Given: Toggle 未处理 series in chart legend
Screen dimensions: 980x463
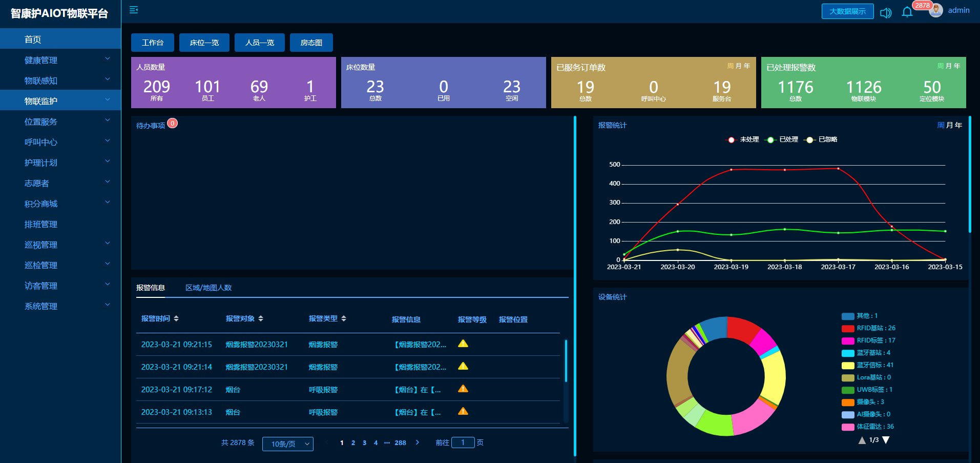Looking at the screenshot, I should click(743, 139).
